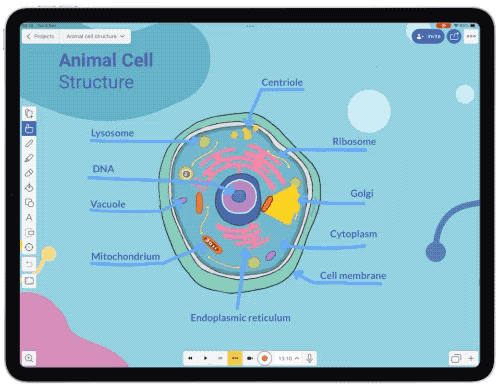Image resolution: width=500 pixels, height=390 pixels.
Task: Activate the Laser pointer tool
Action: pos(29,247)
